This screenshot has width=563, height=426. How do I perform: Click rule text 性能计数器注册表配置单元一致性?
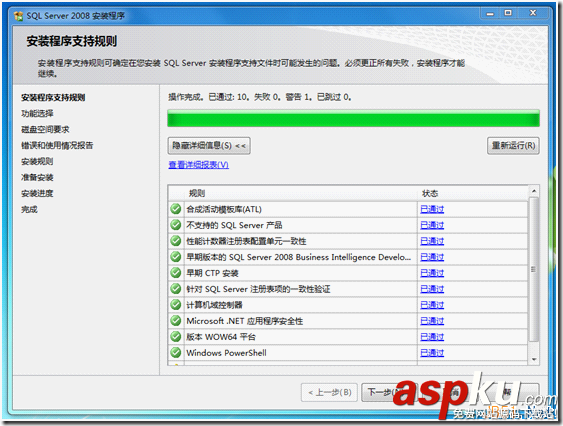(246, 241)
